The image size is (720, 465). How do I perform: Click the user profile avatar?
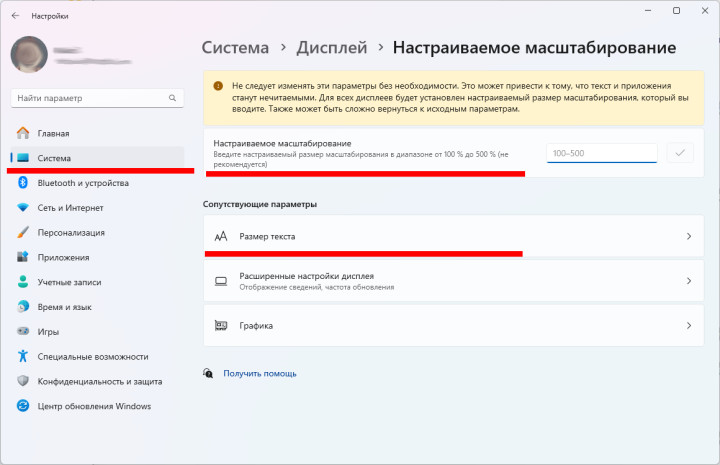[x=29, y=56]
